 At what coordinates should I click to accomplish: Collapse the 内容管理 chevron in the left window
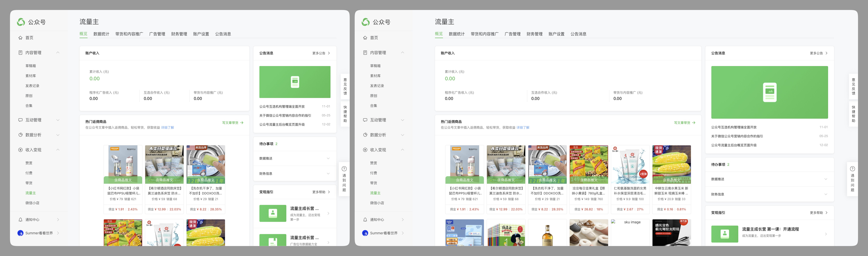point(58,53)
